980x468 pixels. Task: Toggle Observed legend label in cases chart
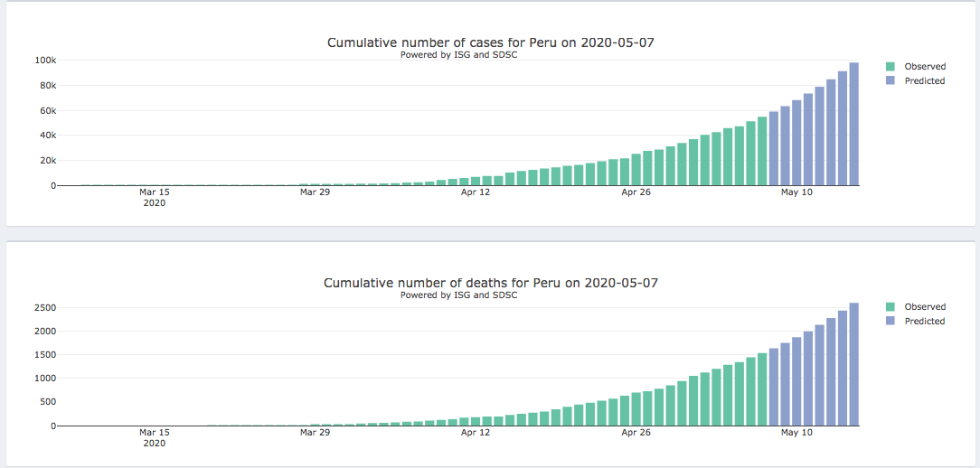(925, 67)
